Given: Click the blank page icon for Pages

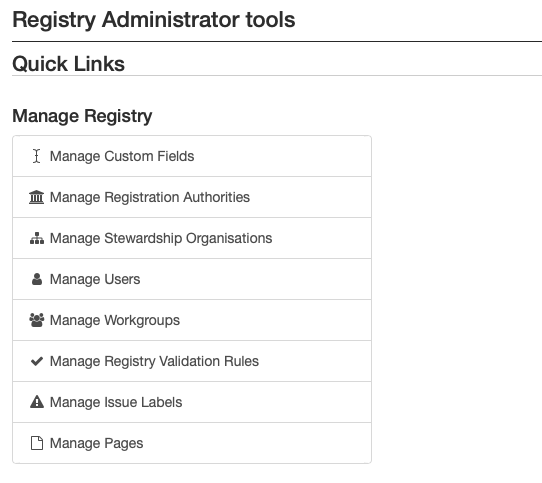Looking at the screenshot, I should (37, 443).
